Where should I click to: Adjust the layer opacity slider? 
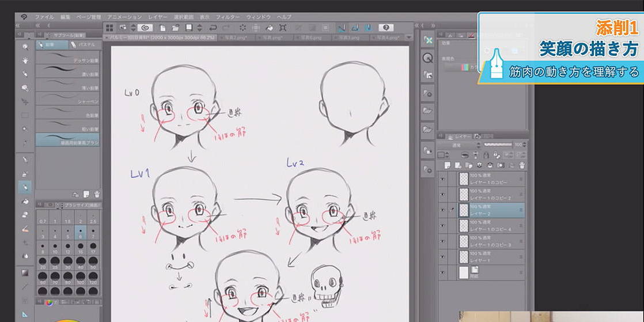coord(498,145)
